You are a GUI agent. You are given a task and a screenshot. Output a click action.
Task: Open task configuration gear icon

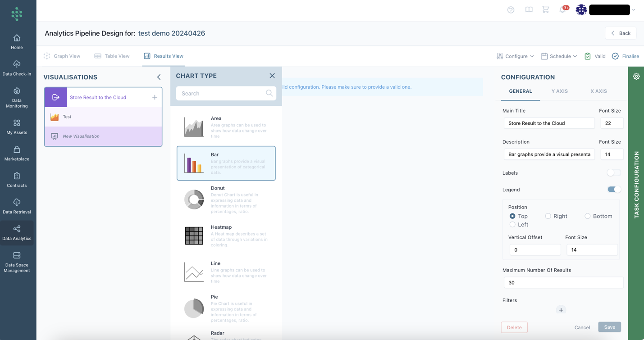[636, 77]
